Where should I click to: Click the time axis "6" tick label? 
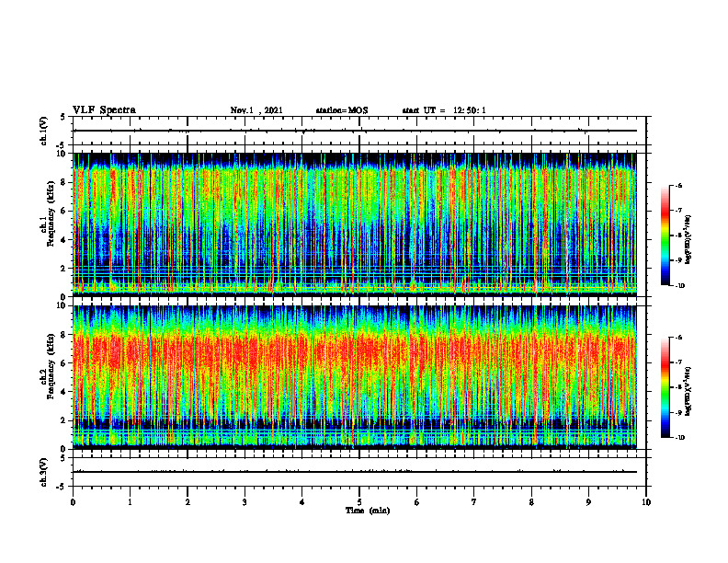(417, 502)
